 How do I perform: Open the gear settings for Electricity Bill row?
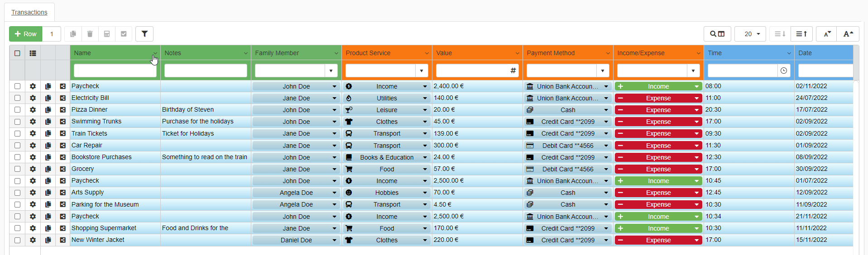pyautogui.click(x=33, y=98)
